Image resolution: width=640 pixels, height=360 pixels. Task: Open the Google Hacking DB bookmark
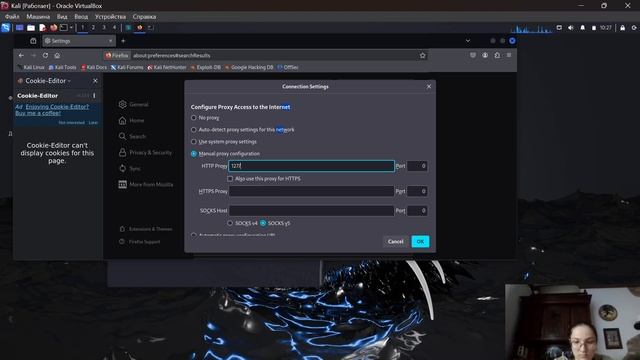[x=249, y=67]
